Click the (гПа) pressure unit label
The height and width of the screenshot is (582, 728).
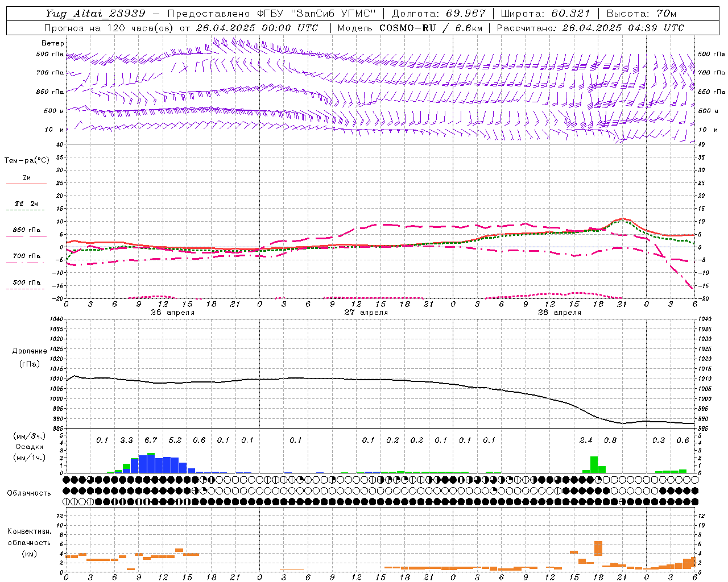(29, 364)
